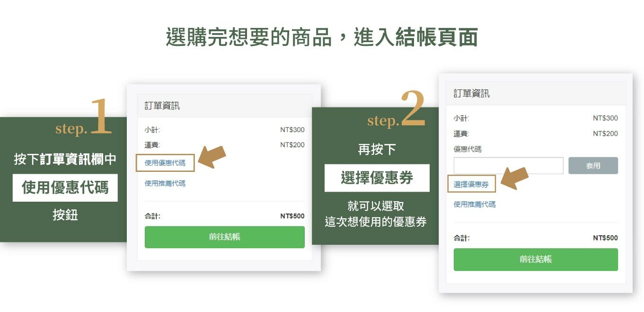Screen dimensions: 644x312
Task: Open the 選擇優惠券 link in step 2 panel
Action: point(471,184)
